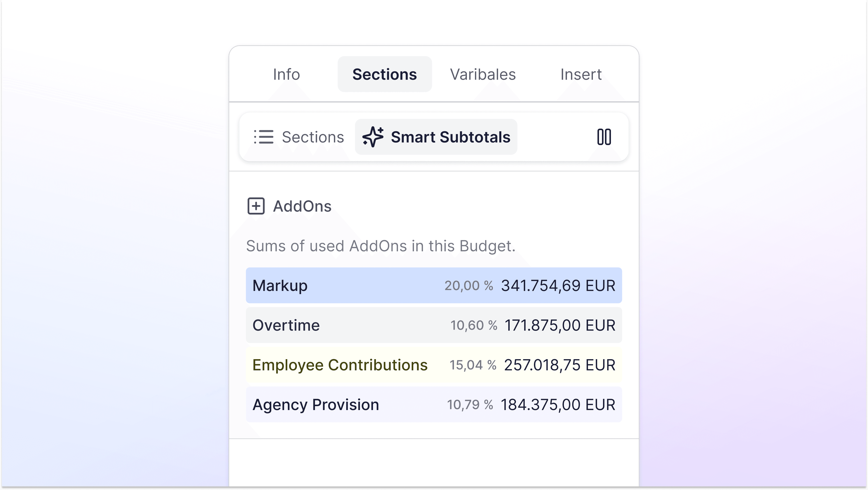Click the Markup 20,00 % value
Viewport: 868px width, 490px height.
point(468,286)
